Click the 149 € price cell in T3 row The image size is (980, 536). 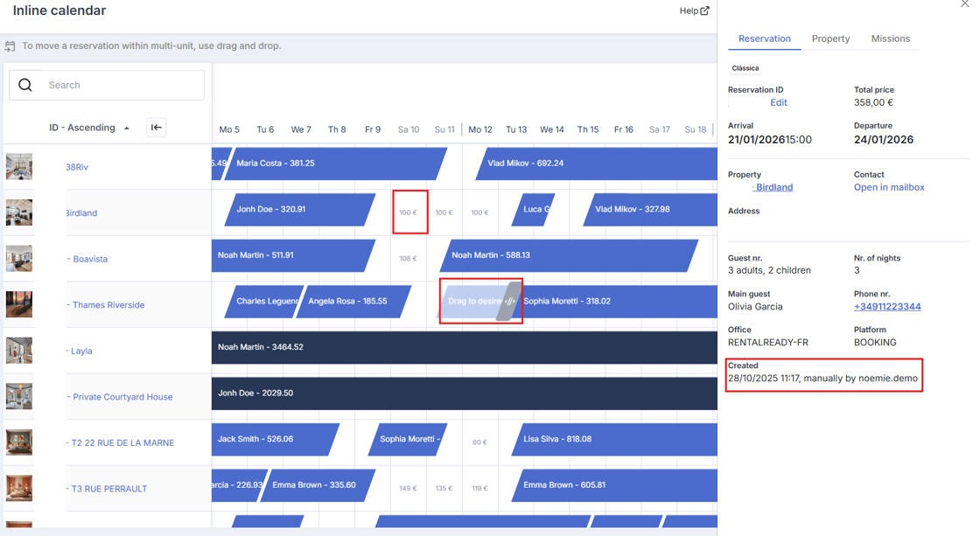[408, 489]
